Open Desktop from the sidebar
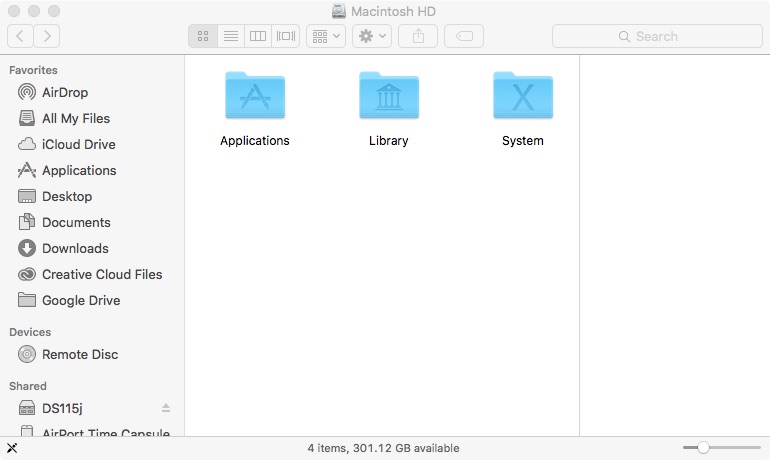770x460 pixels. (92, 196)
